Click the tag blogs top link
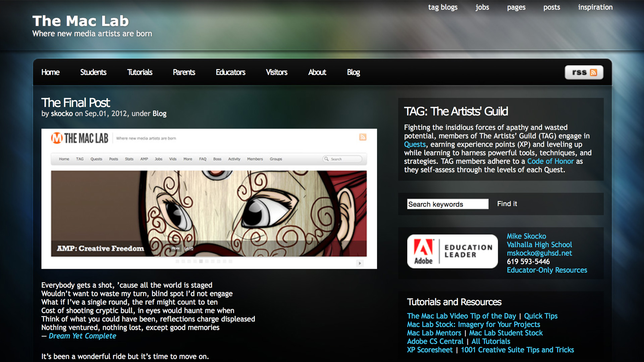The height and width of the screenshot is (362, 644). click(x=443, y=7)
